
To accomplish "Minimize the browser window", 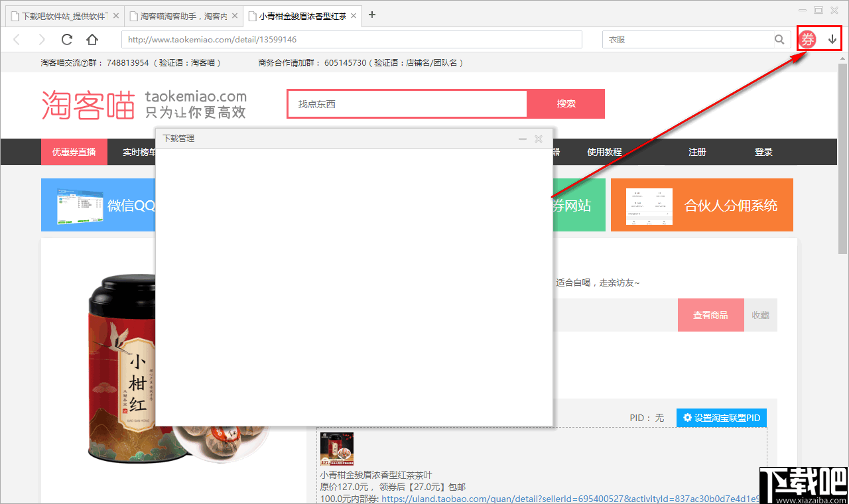I will point(803,10).
